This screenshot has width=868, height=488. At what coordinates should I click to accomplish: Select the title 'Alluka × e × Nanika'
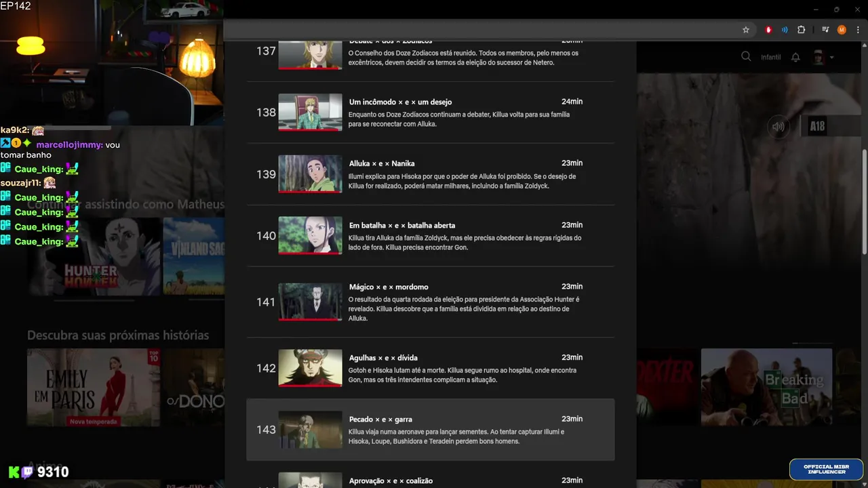click(x=382, y=163)
